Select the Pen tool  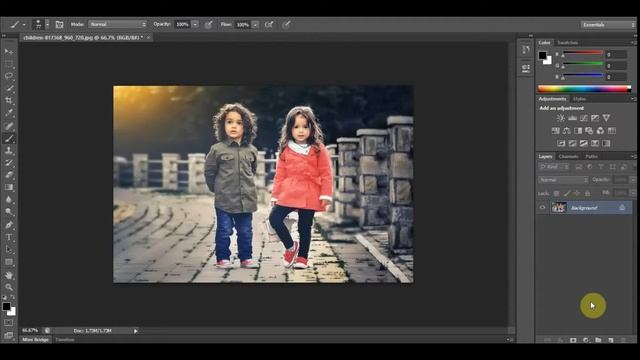[x=9, y=225]
